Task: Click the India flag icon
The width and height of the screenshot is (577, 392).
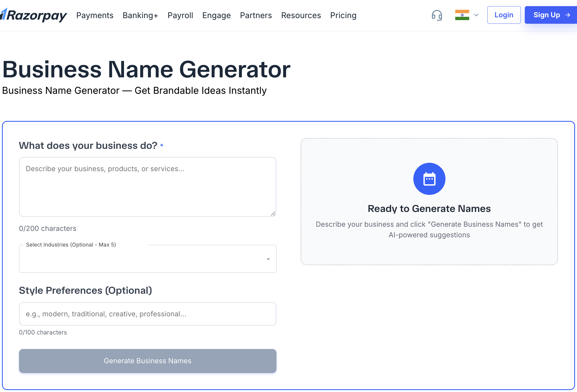Action: click(x=462, y=15)
